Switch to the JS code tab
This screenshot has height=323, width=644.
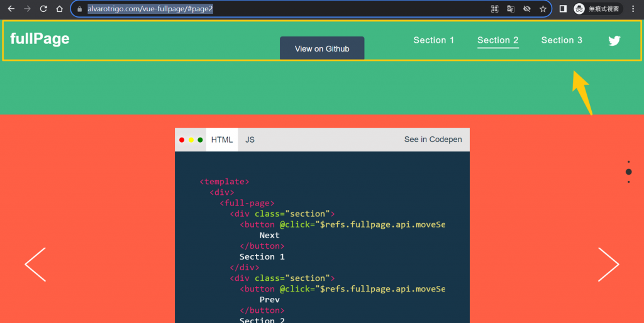click(x=250, y=140)
